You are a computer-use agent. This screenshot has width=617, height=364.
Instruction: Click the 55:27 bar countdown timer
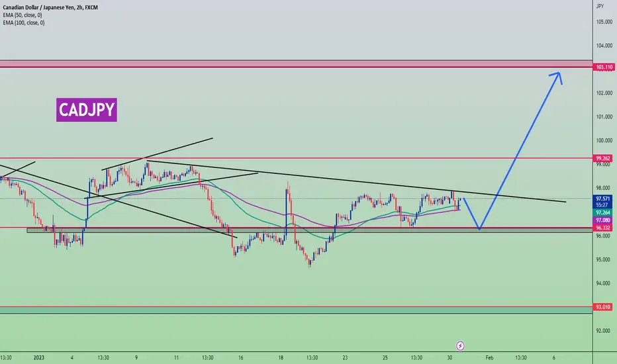tap(602, 205)
